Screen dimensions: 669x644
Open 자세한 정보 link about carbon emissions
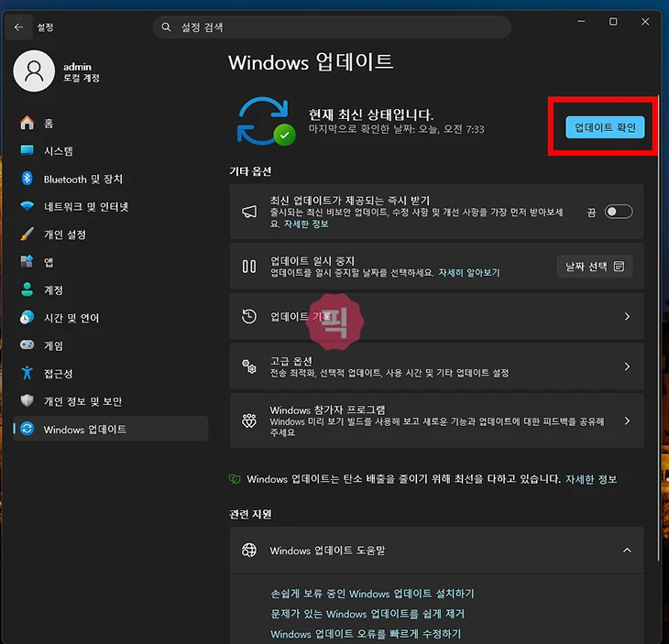tap(591, 479)
